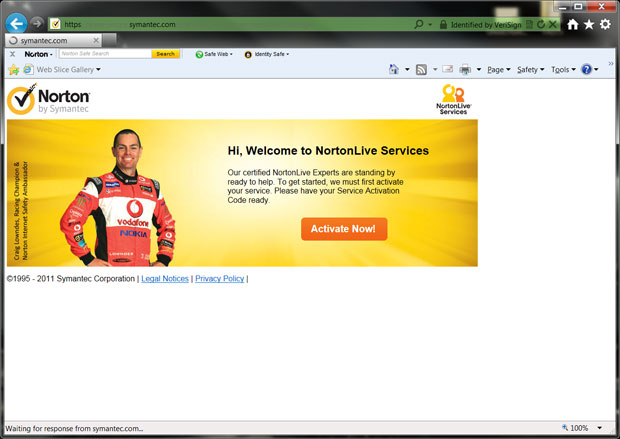Open the Page menu
Screen dimensions: 620x439
coord(499,70)
